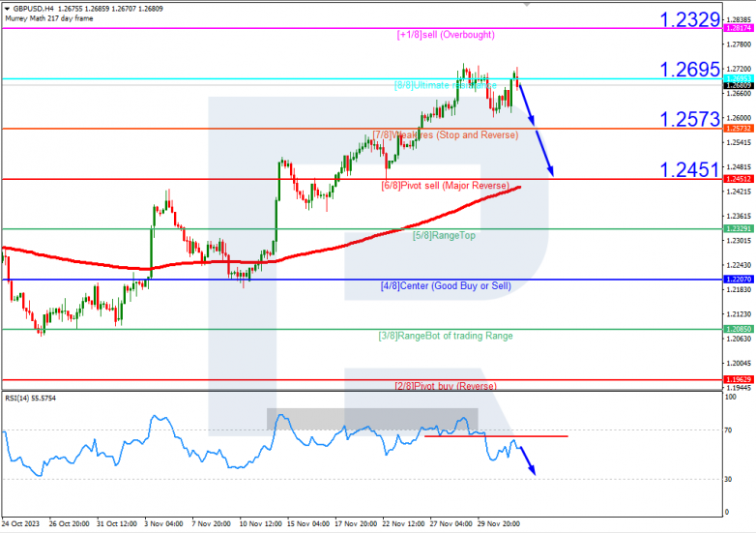The width and height of the screenshot is (756, 533).
Task: Select the large 1.2329 price label
Action: coord(690,19)
